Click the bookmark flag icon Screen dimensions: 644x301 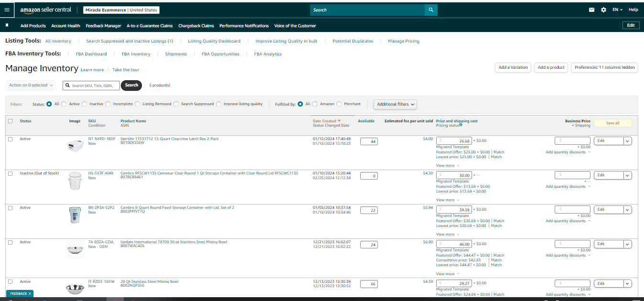7,25
